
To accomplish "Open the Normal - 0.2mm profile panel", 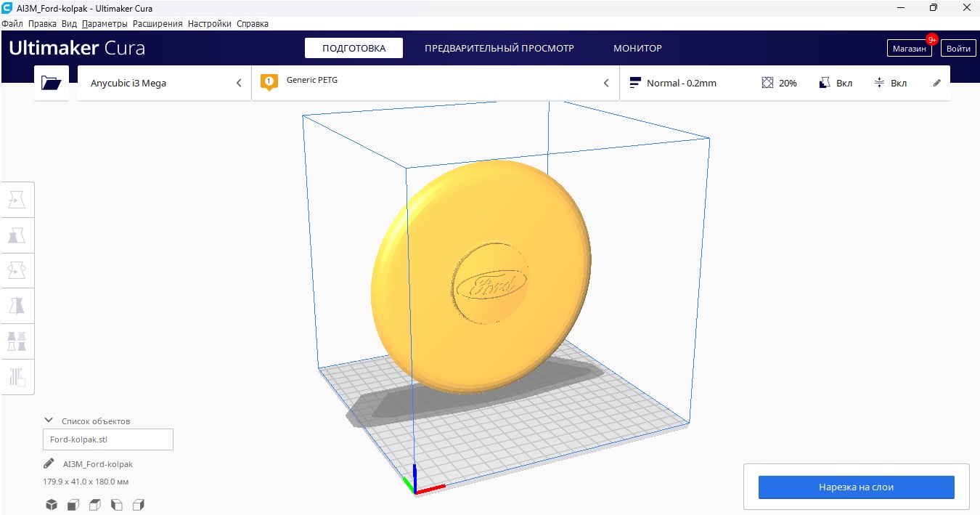I will click(785, 83).
